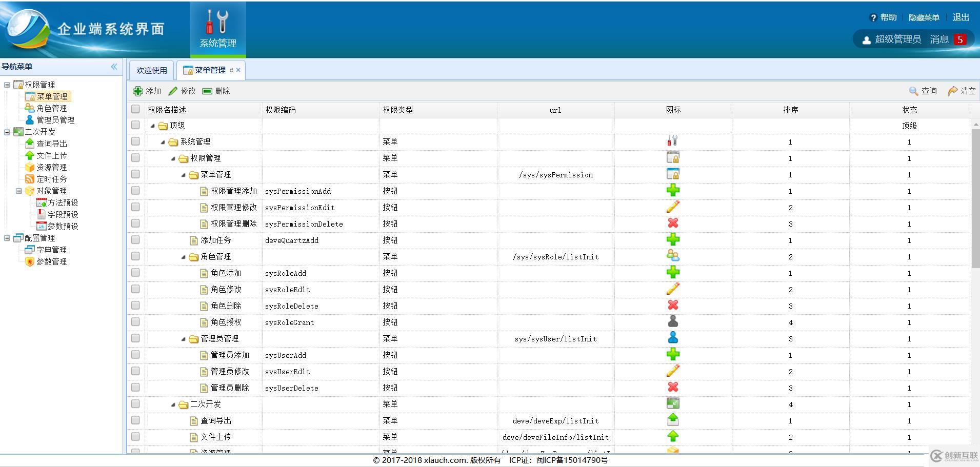Click the green plus 添加 icon on toolbar

pos(138,91)
